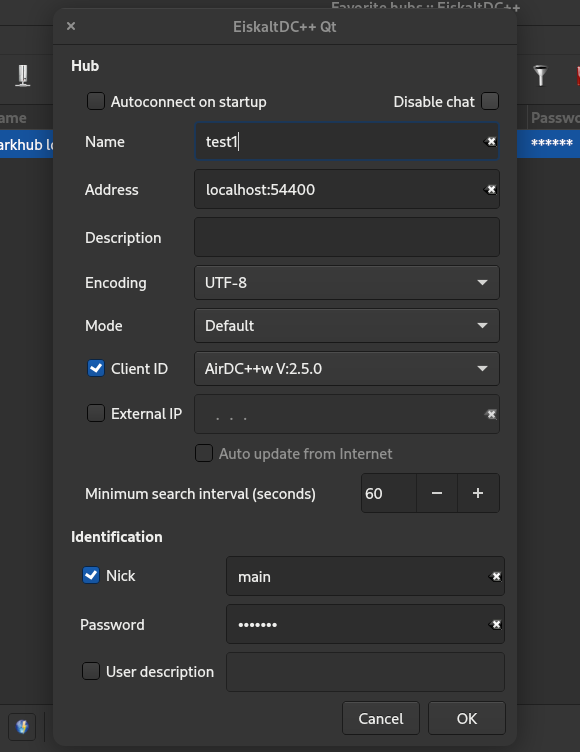Enable Autoconnect on startup

click(96, 102)
